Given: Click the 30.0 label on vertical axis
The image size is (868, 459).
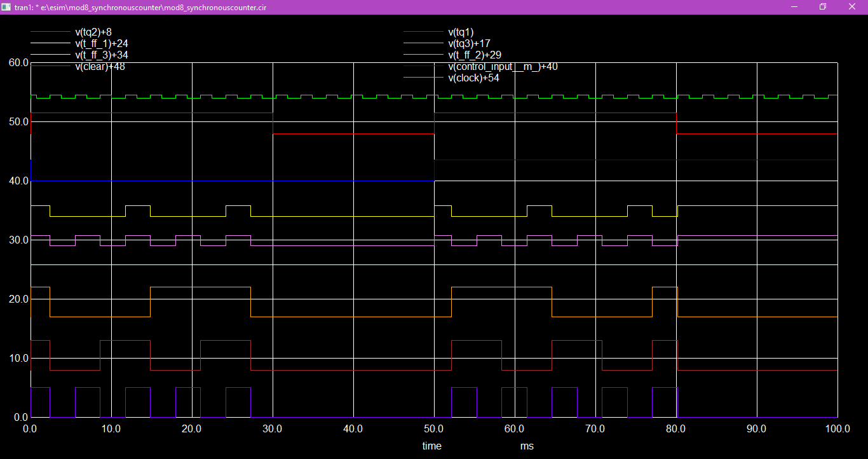Looking at the screenshot, I should pos(18,240).
